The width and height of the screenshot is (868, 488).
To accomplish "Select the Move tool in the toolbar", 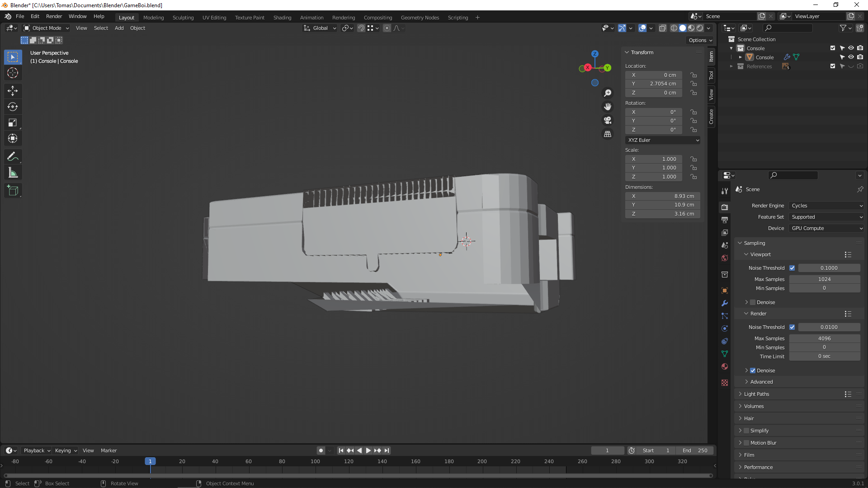I will [x=13, y=91].
